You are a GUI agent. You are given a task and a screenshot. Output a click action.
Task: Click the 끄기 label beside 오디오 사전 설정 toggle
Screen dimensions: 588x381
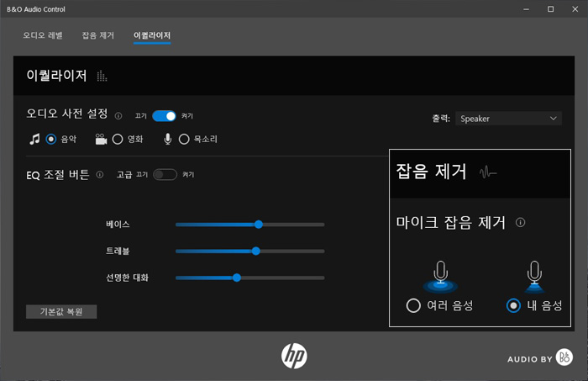pyautogui.click(x=141, y=116)
